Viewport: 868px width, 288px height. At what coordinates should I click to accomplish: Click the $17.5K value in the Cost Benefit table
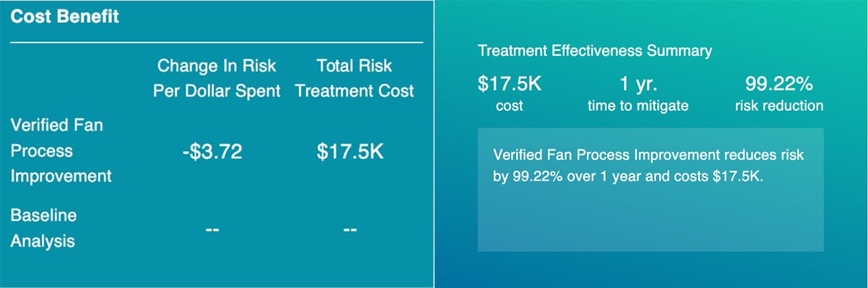[350, 152]
